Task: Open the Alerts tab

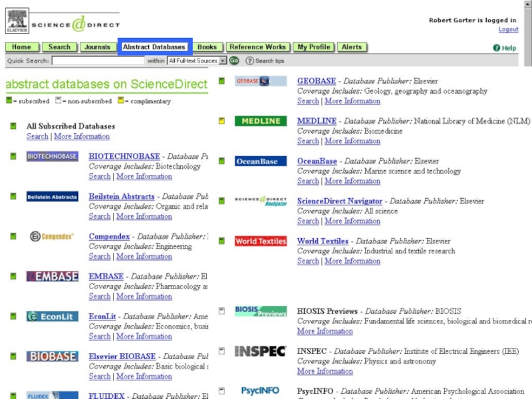Action: click(x=352, y=47)
